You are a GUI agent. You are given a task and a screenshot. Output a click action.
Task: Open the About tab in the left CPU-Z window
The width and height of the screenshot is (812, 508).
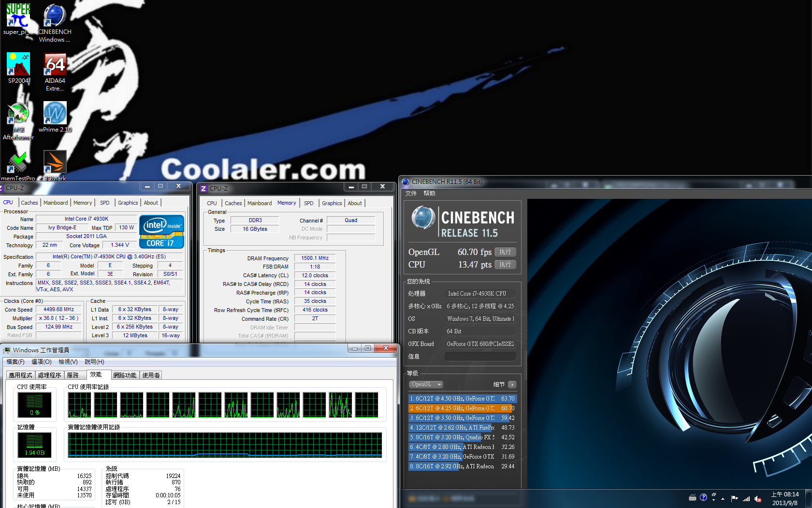click(x=151, y=203)
